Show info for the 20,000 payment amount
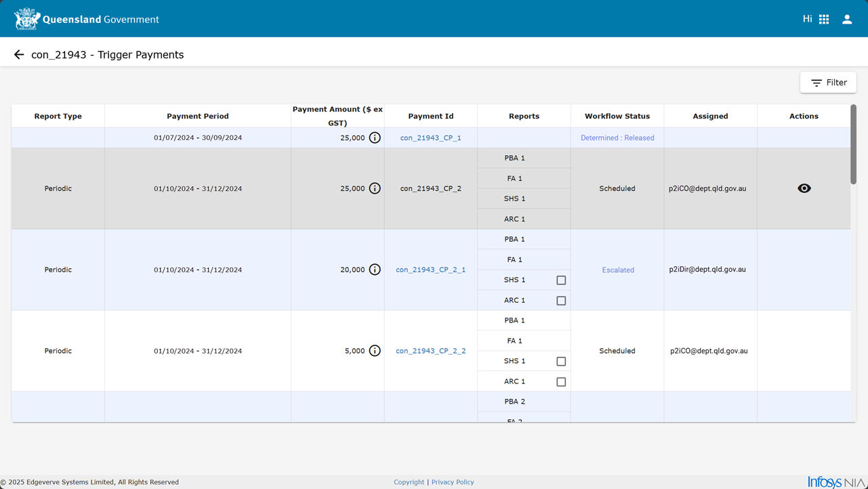The image size is (868, 489). point(375,270)
